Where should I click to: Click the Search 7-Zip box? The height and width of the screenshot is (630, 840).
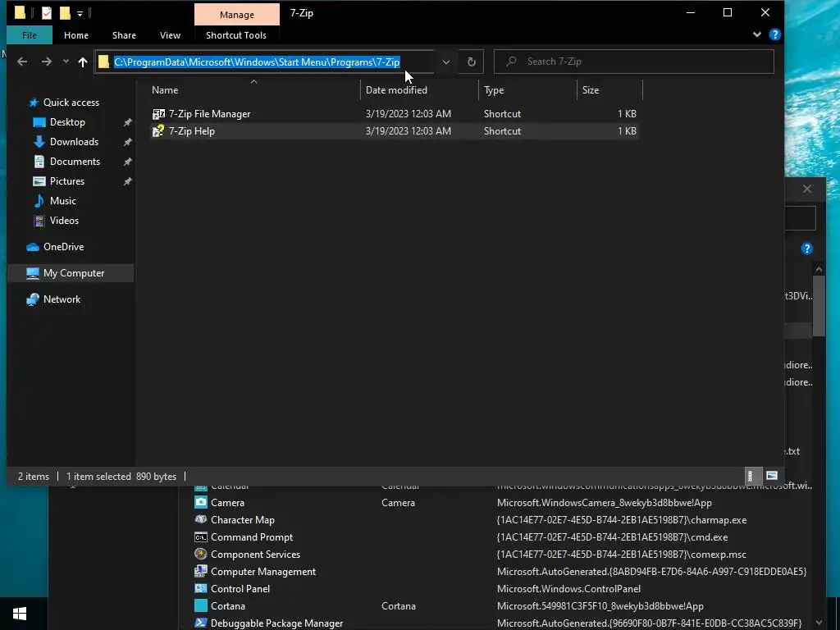pyautogui.click(x=634, y=62)
